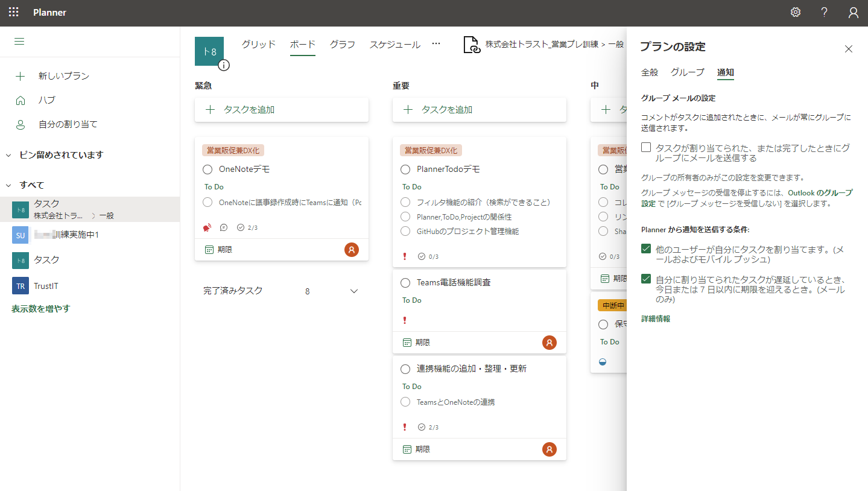Viewport: 868px width, 491px height.
Task: Mark 連携機能の追加・整理・更新 task as complete
Action: pos(405,369)
